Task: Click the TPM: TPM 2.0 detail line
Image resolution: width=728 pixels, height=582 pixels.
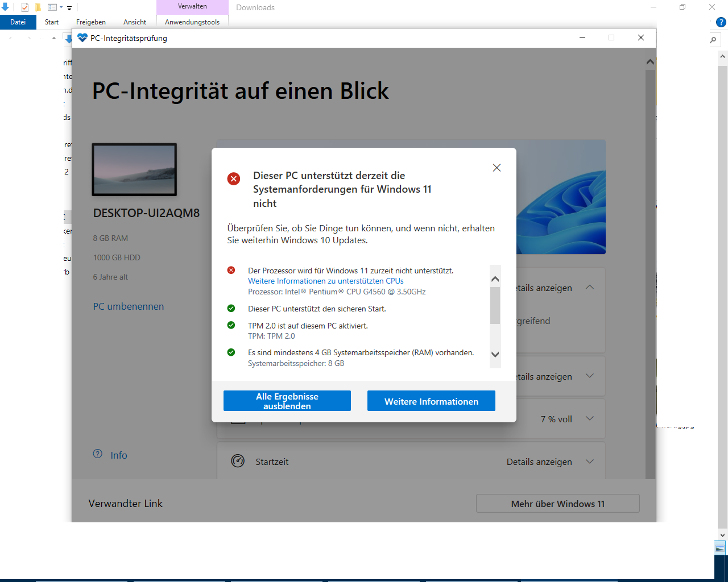Action: pos(271,336)
